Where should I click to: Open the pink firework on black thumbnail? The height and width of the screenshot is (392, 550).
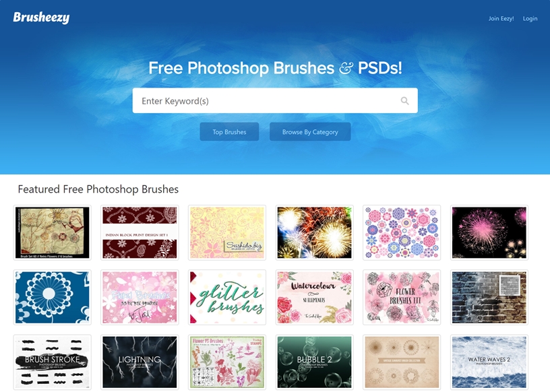coord(489,232)
